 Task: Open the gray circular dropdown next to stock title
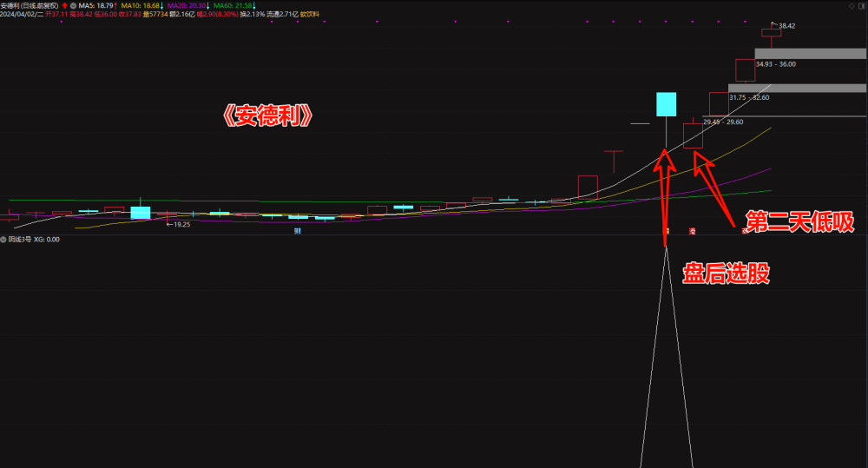coord(73,5)
